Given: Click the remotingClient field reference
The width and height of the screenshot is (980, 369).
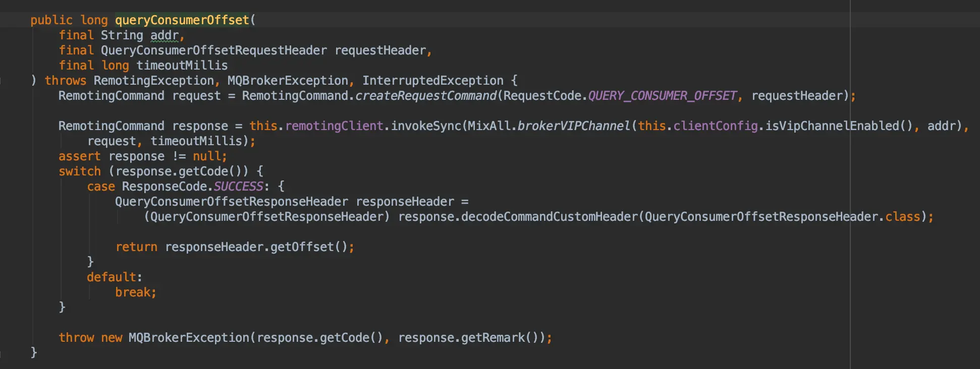Looking at the screenshot, I should click(x=334, y=126).
